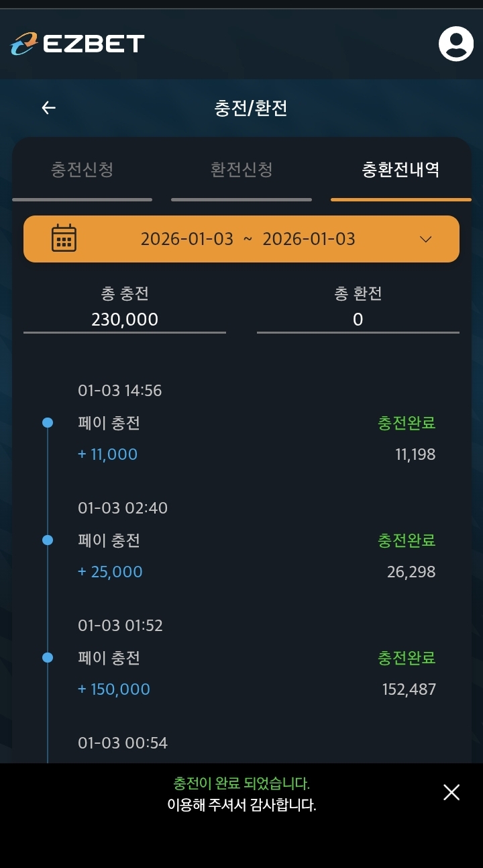The width and height of the screenshot is (483, 868).
Task: Click the start date 2026-01-03
Action: [186, 239]
